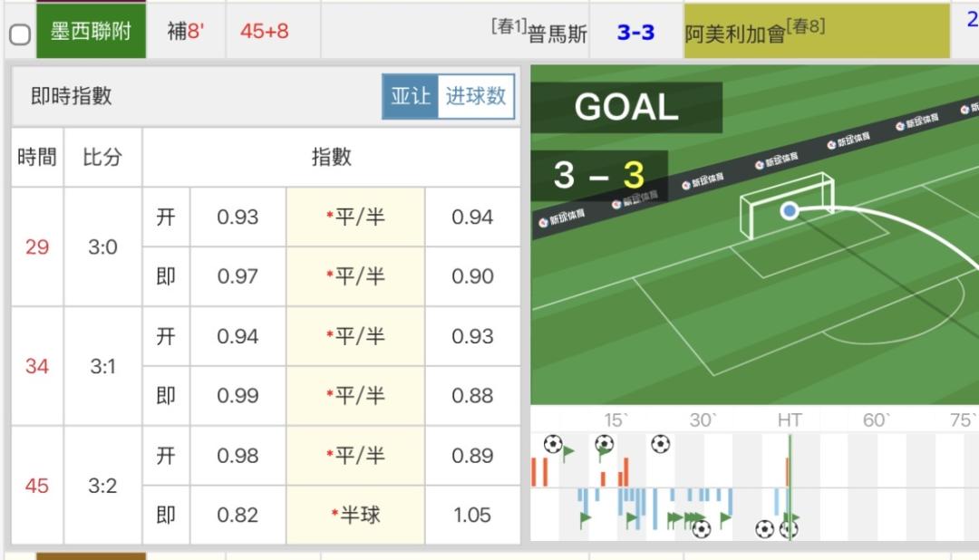
Task: Click the third home goal ball icon before 30`
Action: [660, 444]
